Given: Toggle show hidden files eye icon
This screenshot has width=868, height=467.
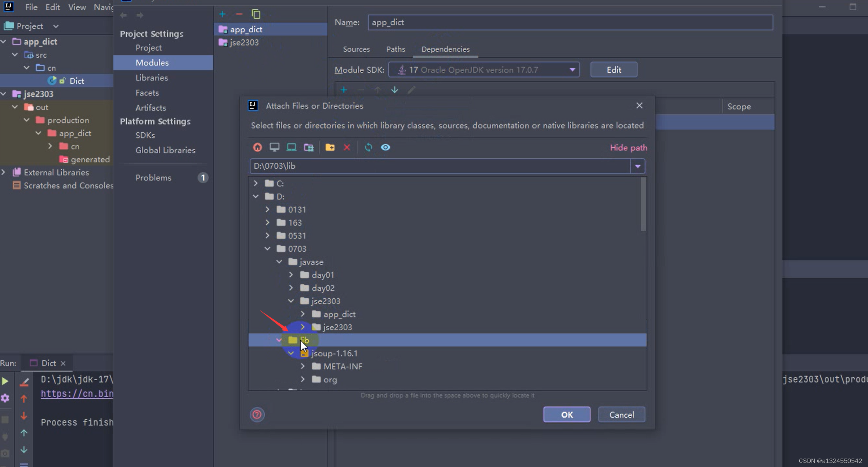Looking at the screenshot, I should 385,147.
